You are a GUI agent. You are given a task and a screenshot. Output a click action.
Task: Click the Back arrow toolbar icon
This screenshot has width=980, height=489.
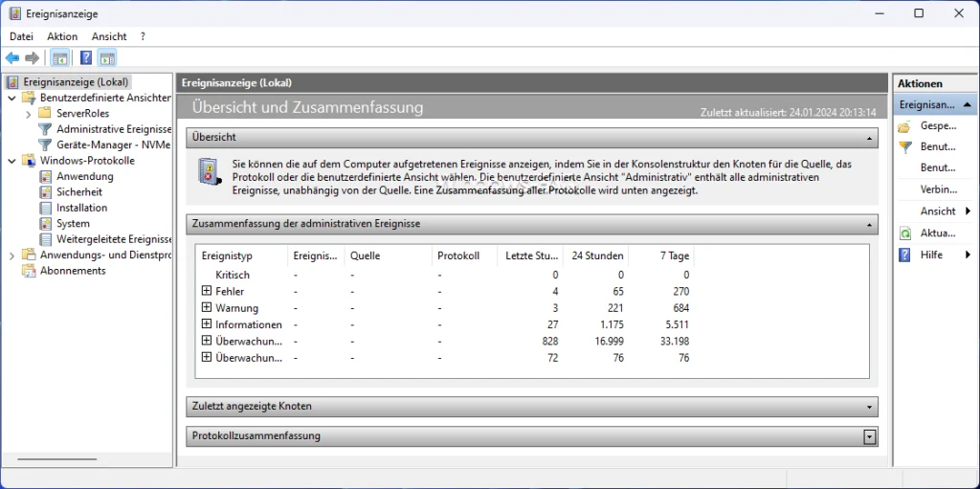point(11,58)
